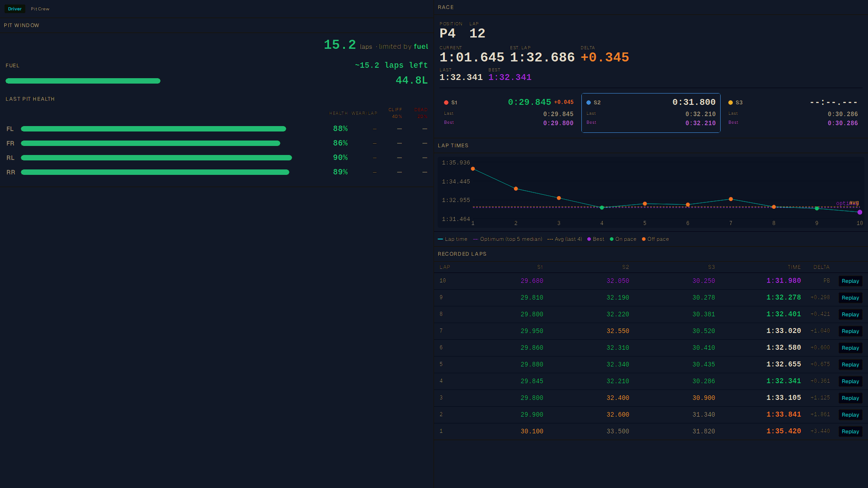
Task: Click the TIME column header
Action: (794, 267)
